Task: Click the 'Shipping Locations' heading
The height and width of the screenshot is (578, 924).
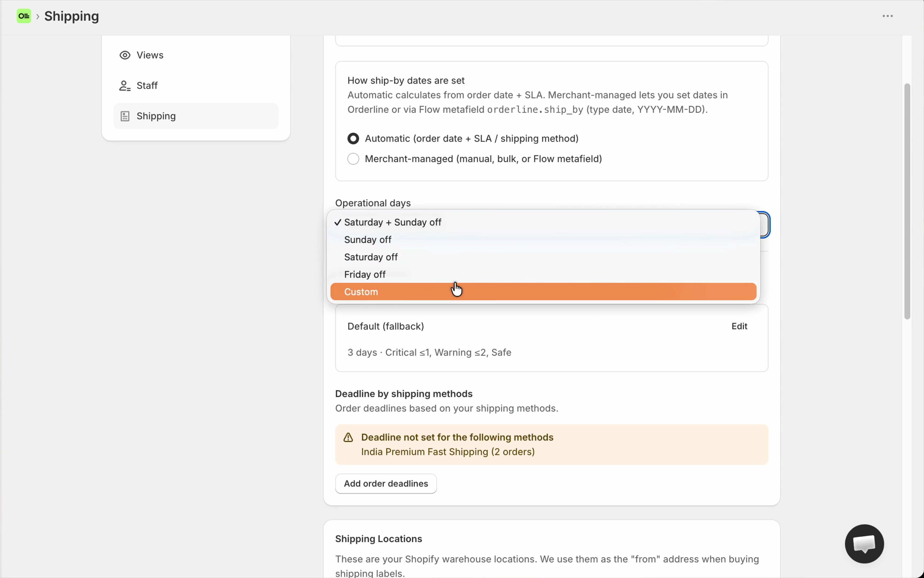Action: (378, 539)
